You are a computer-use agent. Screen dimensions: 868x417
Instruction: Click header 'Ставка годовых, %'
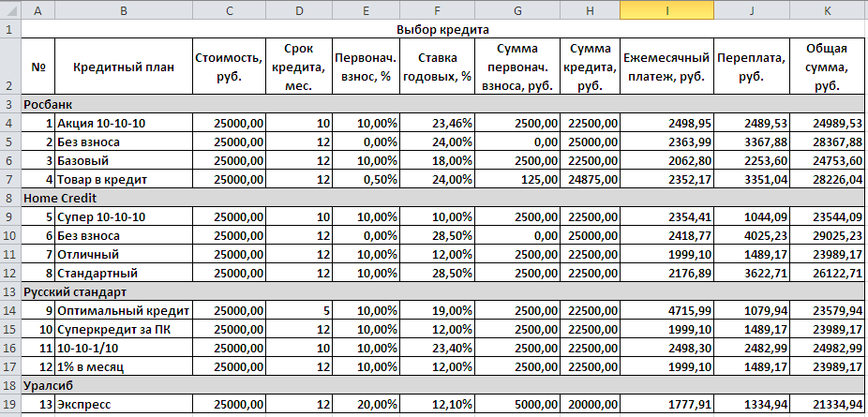(x=437, y=67)
